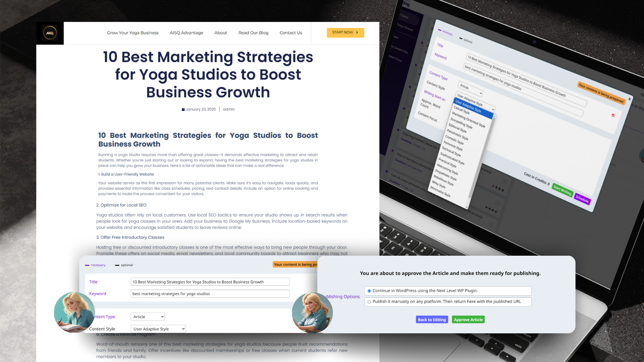Viewport: 644px width, 362px height.
Task: Close the content dialog on the laptop screen
Action: [630, 99]
